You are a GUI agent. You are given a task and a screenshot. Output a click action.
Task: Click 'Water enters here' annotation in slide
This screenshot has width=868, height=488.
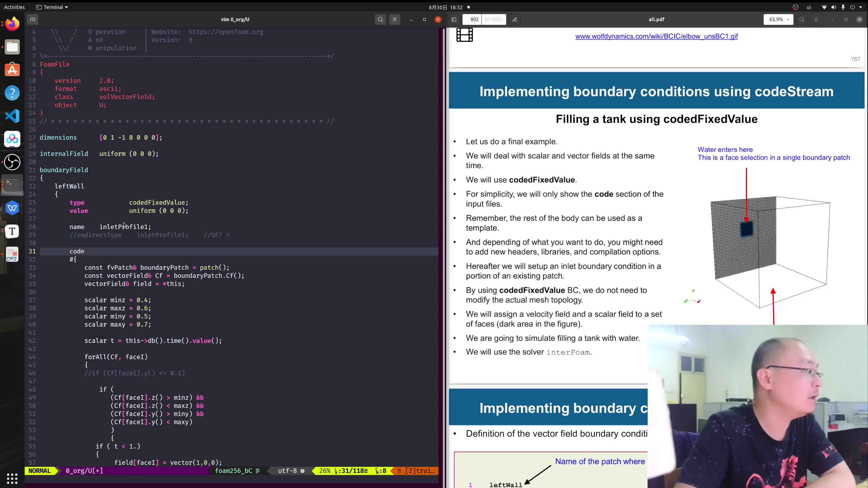725,150
